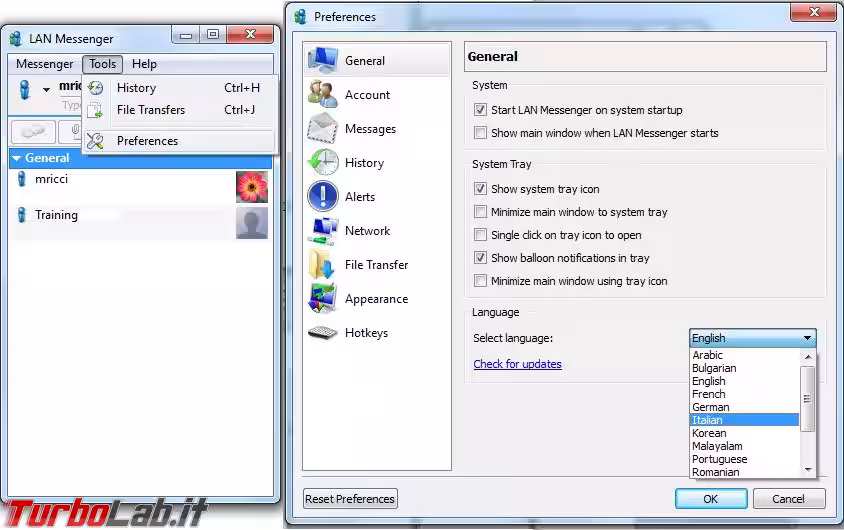The image size is (844, 530).
Task: Click Preferences in the Tools menu
Action: (x=147, y=141)
